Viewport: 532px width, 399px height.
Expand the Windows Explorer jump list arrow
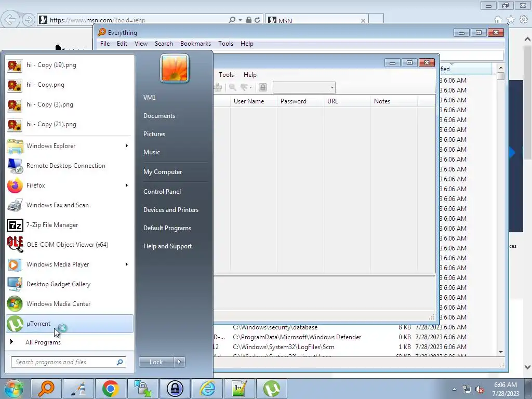pyautogui.click(x=127, y=146)
